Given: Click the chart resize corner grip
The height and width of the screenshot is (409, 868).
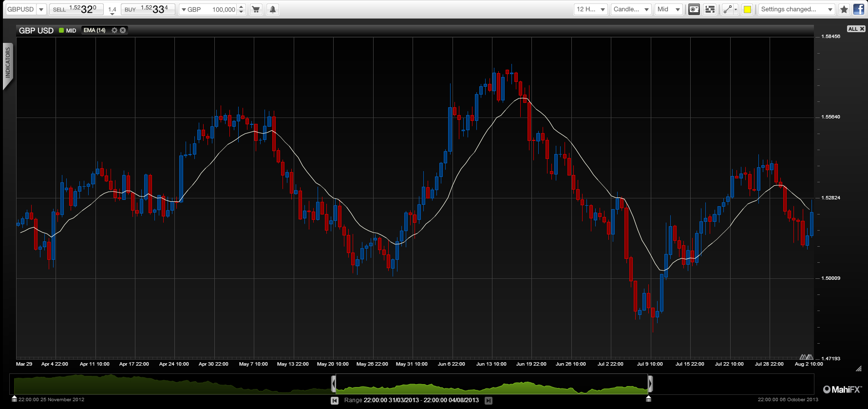Looking at the screenshot, I should click(859, 369).
